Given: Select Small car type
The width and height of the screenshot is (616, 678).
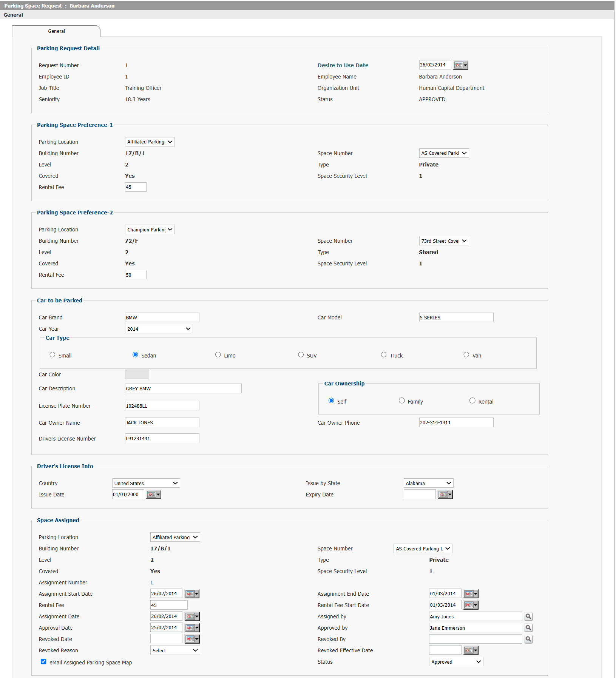Looking at the screenshot, I should [x=52, y=355].
